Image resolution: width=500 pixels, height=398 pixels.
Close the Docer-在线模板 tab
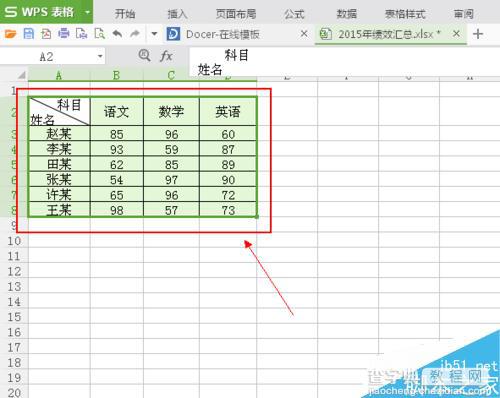(304, 33)
